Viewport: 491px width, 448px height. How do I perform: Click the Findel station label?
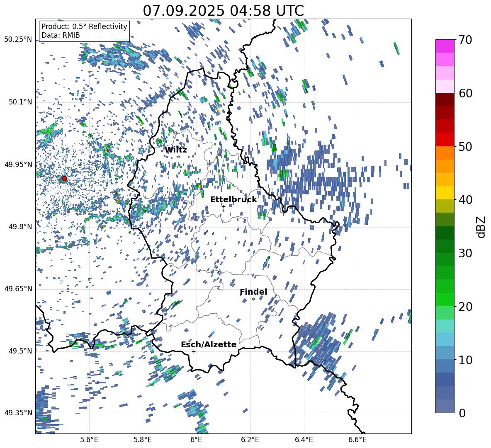253,292
